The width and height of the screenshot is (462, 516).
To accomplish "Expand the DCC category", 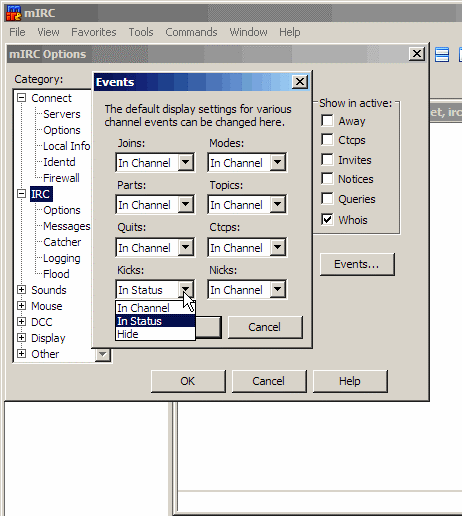I will 22,322.
